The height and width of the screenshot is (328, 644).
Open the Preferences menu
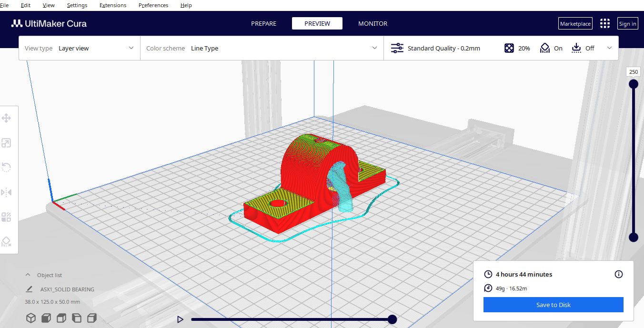(153, 5)
